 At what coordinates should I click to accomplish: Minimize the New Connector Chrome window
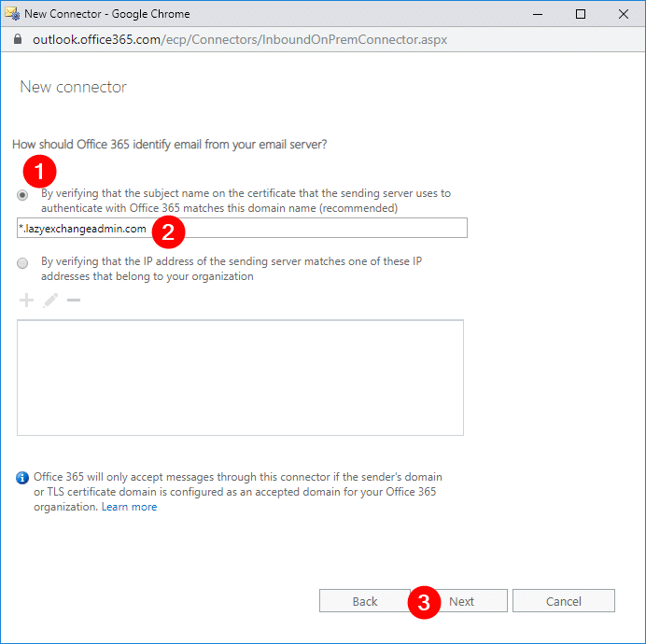pos(537,14)
